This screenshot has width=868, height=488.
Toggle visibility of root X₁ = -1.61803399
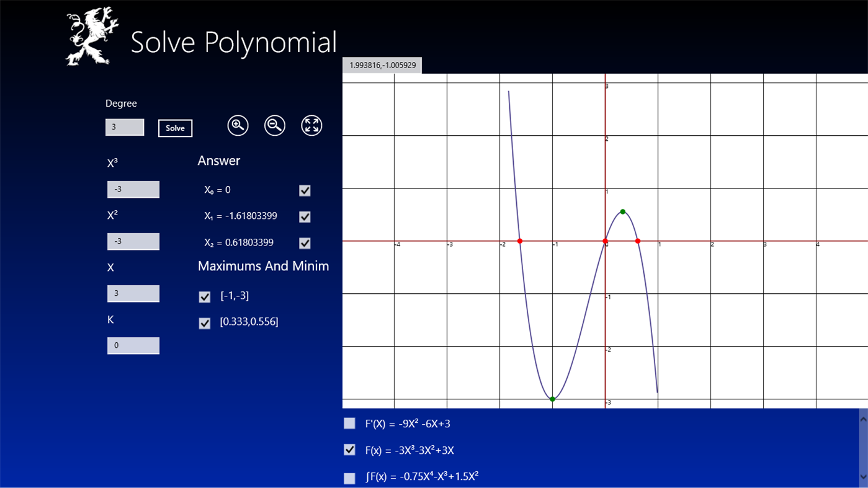304,216
